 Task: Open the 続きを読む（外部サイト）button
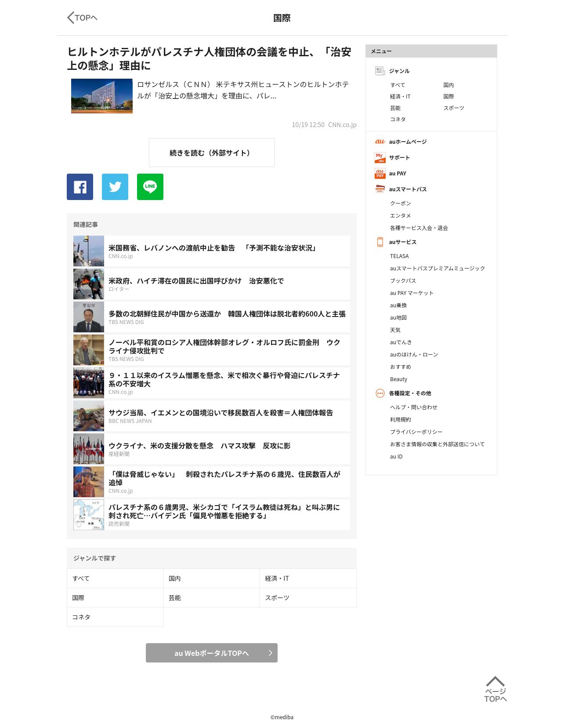point(212,153)
